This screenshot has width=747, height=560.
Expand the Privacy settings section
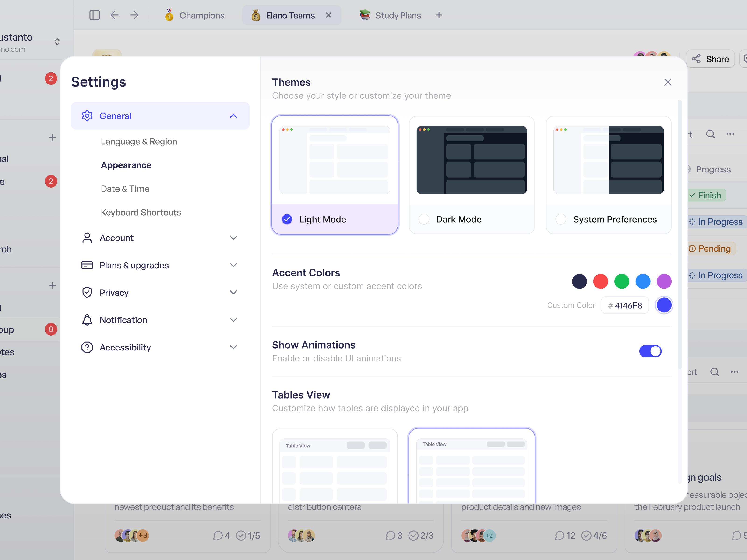tap(233, 292)
